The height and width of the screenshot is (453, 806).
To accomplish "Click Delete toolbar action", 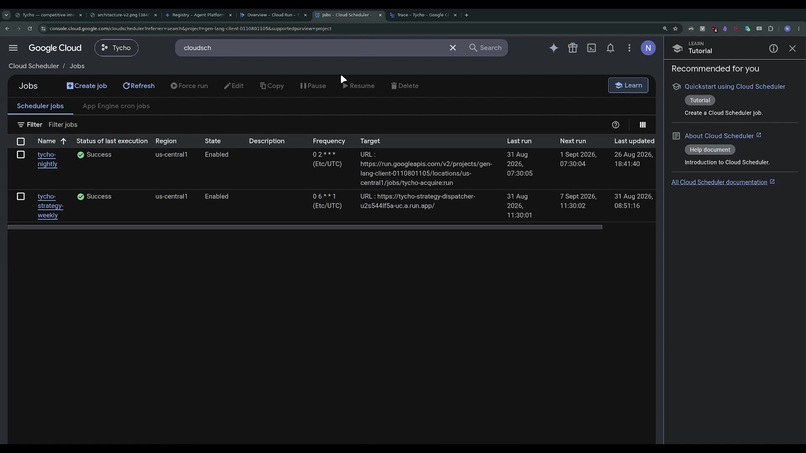I will click(x=405, y=86).
